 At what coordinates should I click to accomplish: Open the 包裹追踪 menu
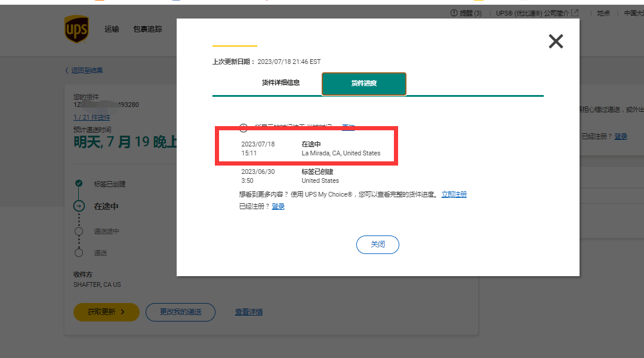(x=149, y=29)
